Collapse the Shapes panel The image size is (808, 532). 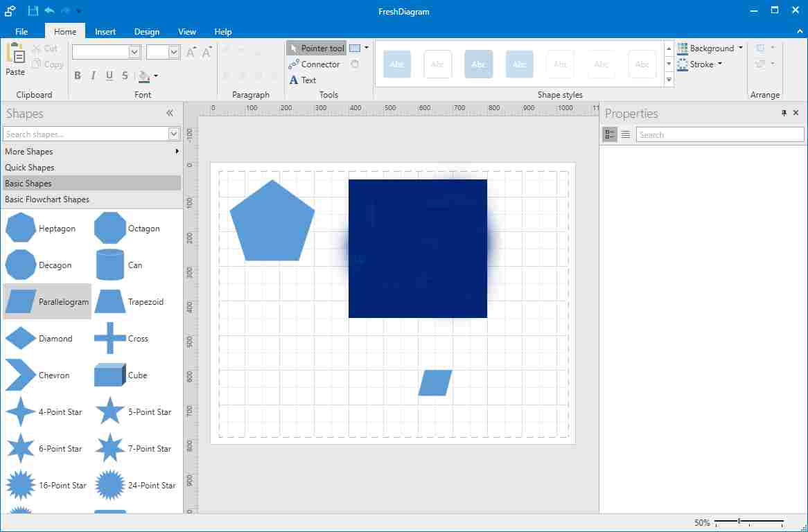170,114
